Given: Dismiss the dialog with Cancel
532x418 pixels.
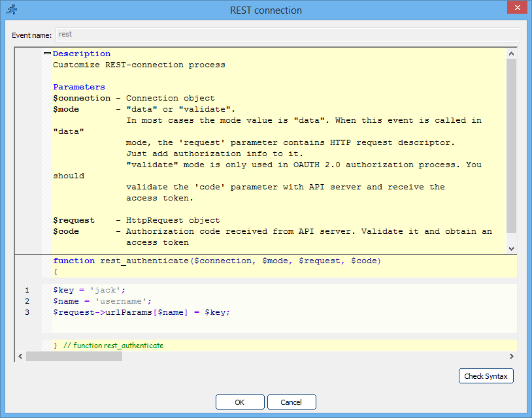Looking at the screenshot, I should click(291, 402).
